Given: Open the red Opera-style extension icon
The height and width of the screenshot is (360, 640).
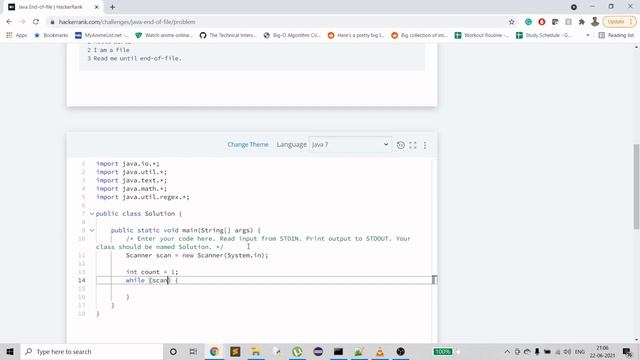Looking at the screenshot, I should tap(542, 22).
